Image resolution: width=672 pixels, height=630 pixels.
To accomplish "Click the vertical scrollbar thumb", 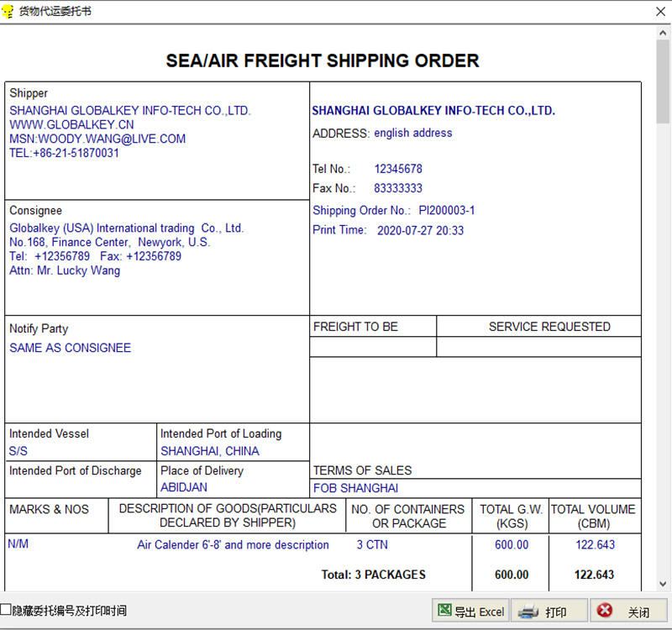I will 663,81.
